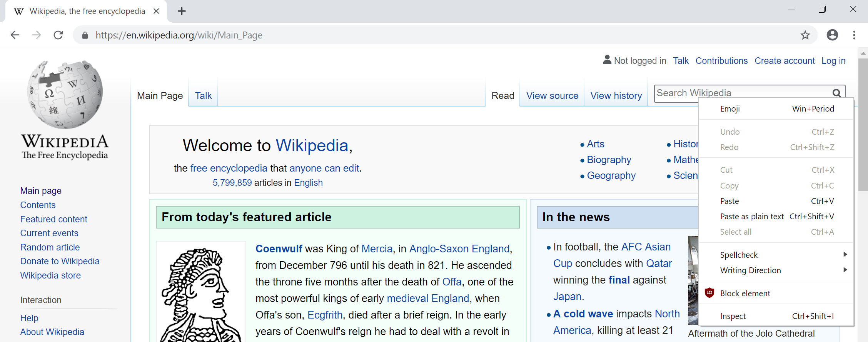Open the View source tab
The width and height of the screenshot is (868, 342).
click(x=552, y=95)
